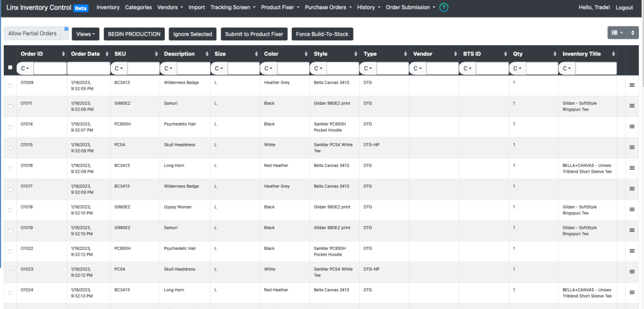This screenshot has height=309, width=644.
Task: Expand the Purchase Orders menu
Action: tap(328, 8)
